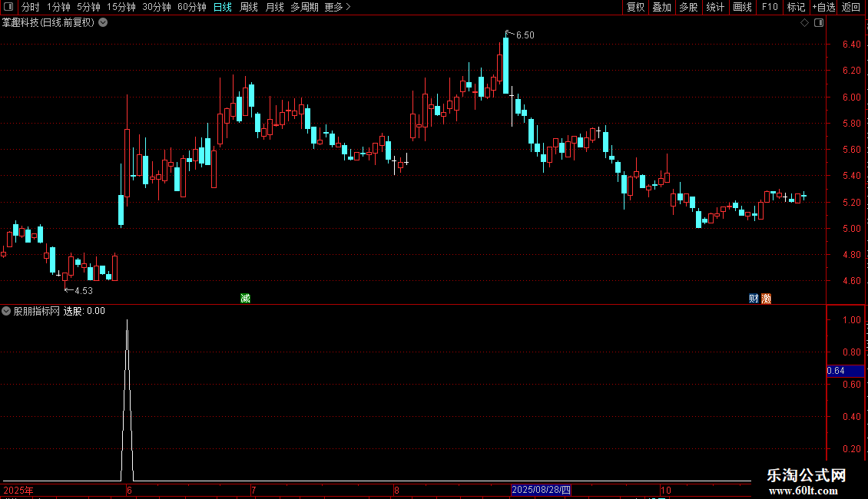This screenshot has width=868, height=499.
Task: Switch to 日线 daily chart
Action: (223, 7)
